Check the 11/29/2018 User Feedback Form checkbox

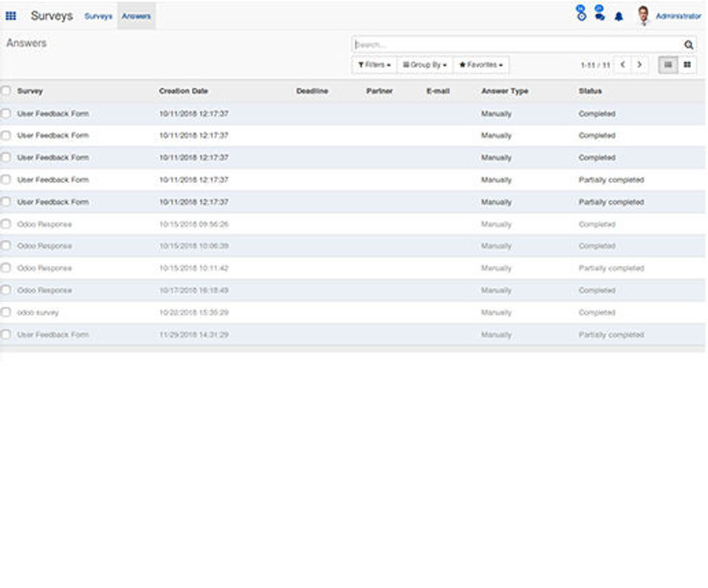(x=6, y=334)
